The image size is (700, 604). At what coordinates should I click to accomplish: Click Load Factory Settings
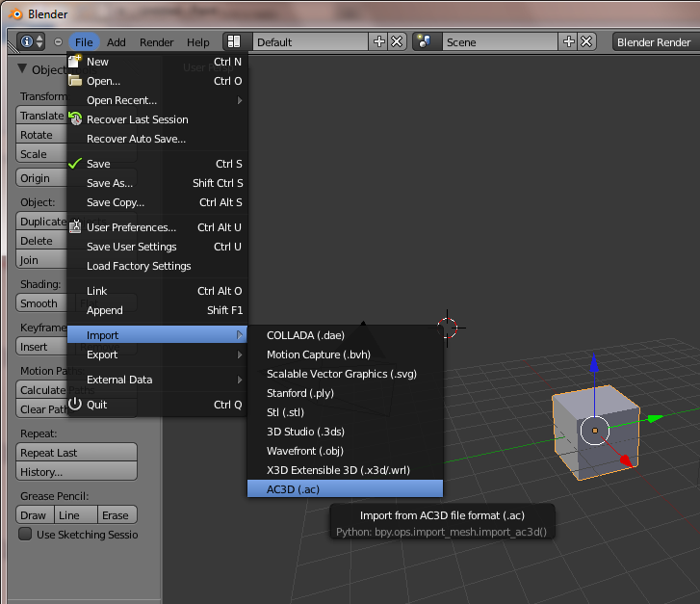pos(157,265)
